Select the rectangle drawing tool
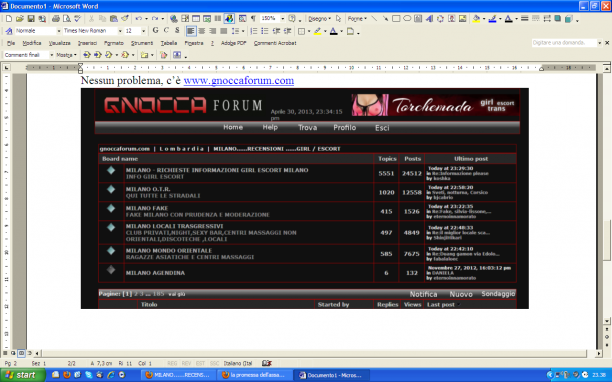 click(396, 18)
